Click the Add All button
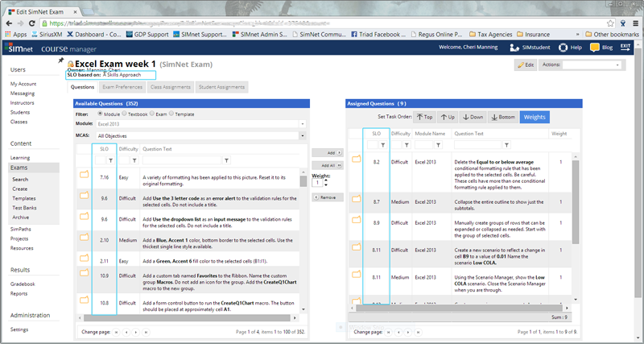The height and width of the screenshot is (344, 644). (x=328, y=166)
